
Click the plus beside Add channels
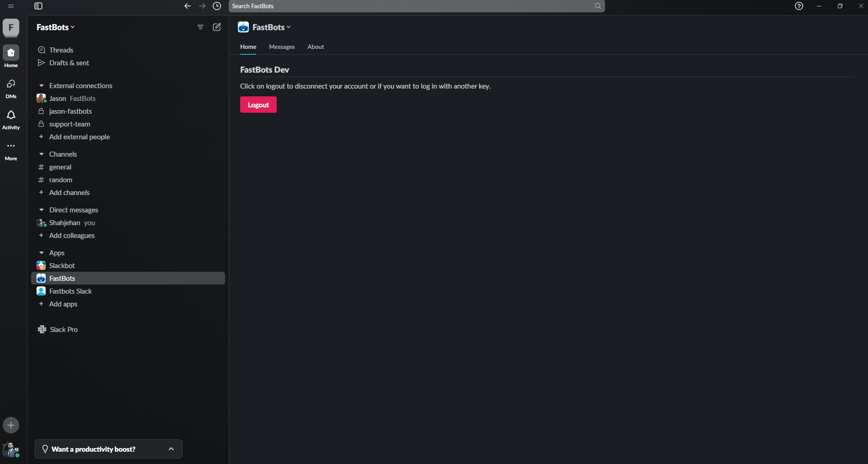tap(41, 192)
